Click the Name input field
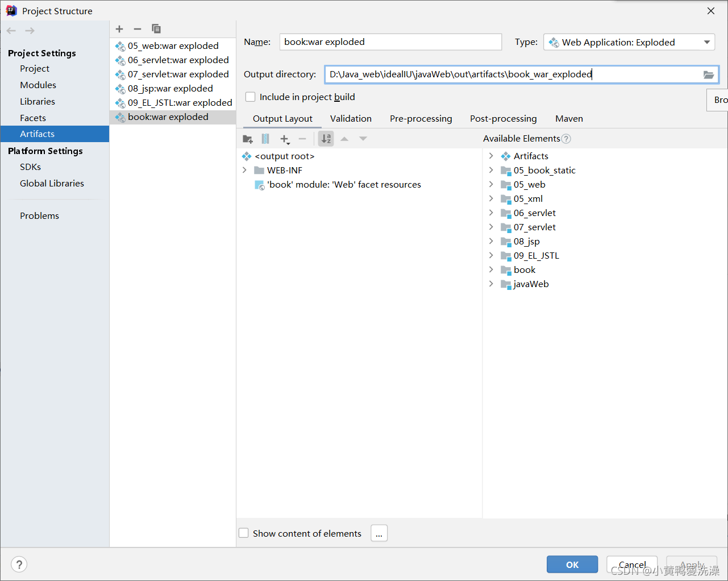Viewport: 728px width, 581px height. pyautogui.click(x=390, y=42)
